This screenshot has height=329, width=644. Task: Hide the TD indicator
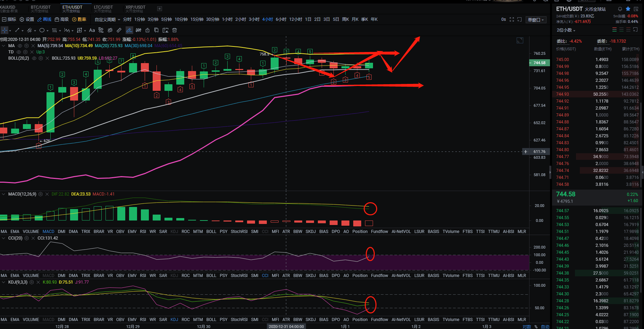19,52
